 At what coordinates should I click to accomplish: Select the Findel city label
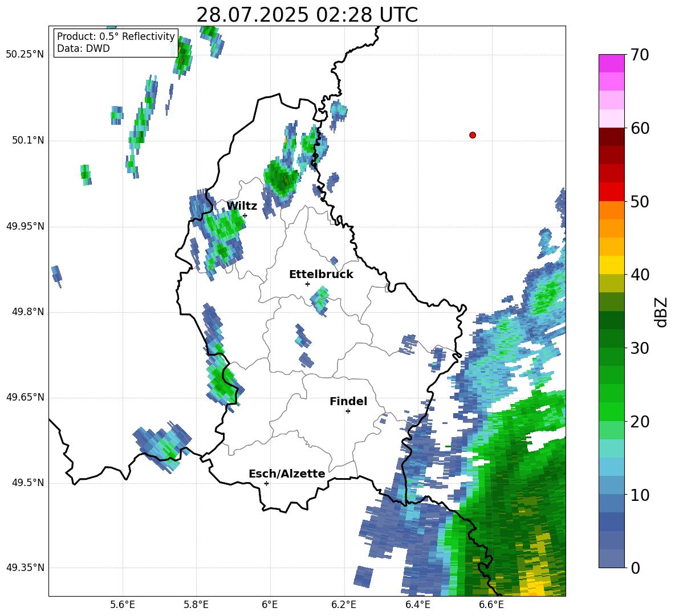[348, 401]
